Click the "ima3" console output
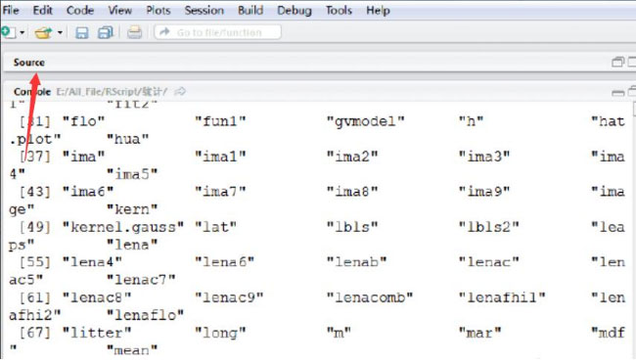The height and width of the screenshot is (364, 636). [484, 157]
